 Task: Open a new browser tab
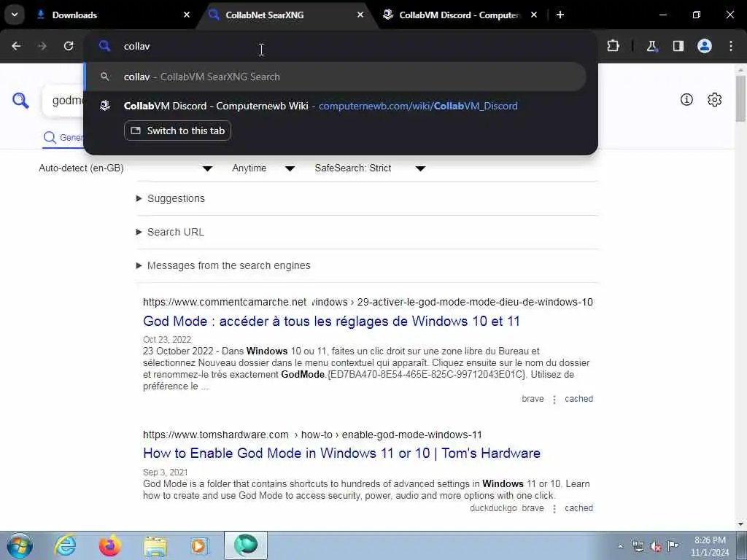(x=560, y=15)
